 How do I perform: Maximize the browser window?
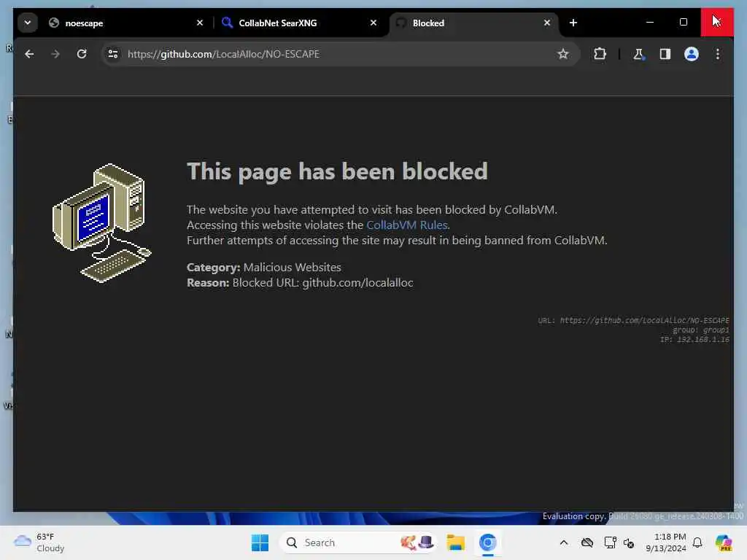point(684,23)
